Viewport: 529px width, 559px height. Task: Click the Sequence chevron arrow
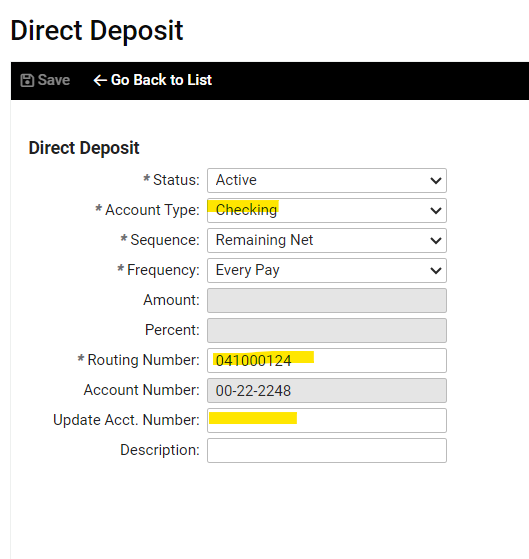(436, 241)
